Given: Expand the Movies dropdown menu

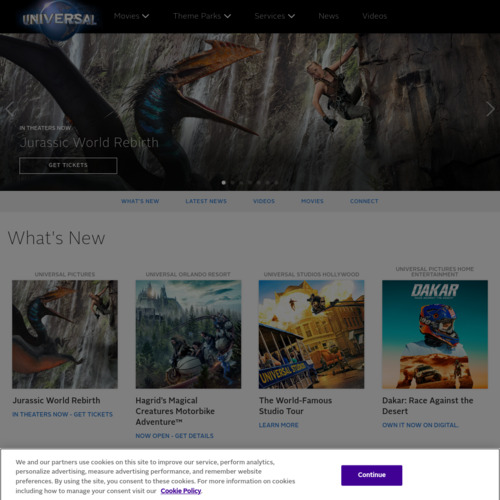Looking at the screenshot, I should (131, 16).
